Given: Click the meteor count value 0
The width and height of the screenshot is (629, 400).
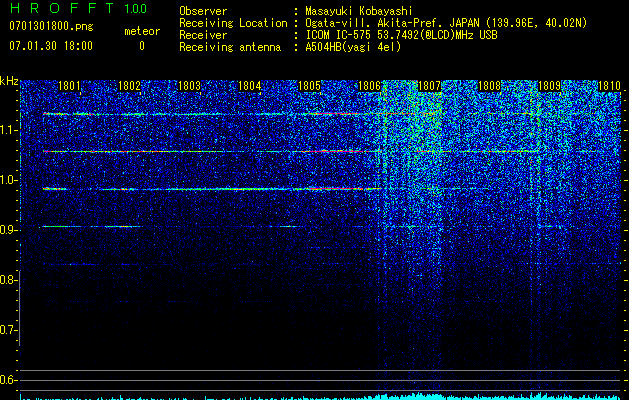Looking at the screenshot, I should point(142,46).
